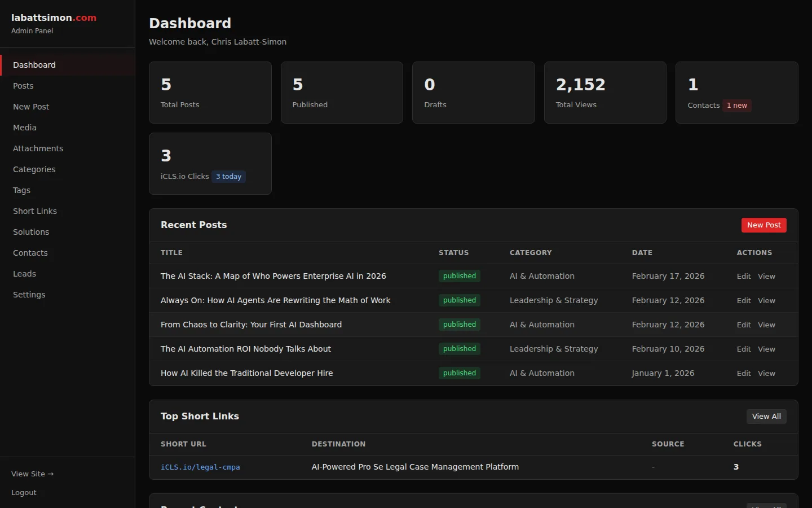The image size is (812, 508).
Task: Click the red New Post button
Action: [x=764, y=225]
